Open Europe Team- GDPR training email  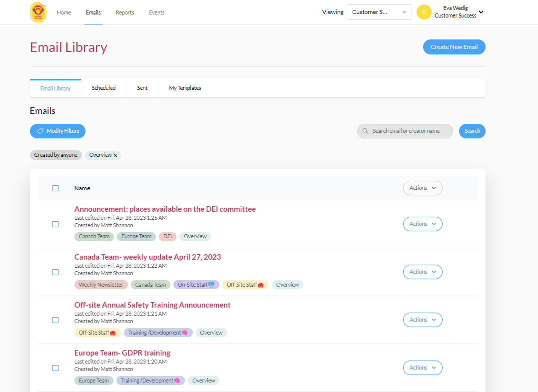(x=122, y=353)
